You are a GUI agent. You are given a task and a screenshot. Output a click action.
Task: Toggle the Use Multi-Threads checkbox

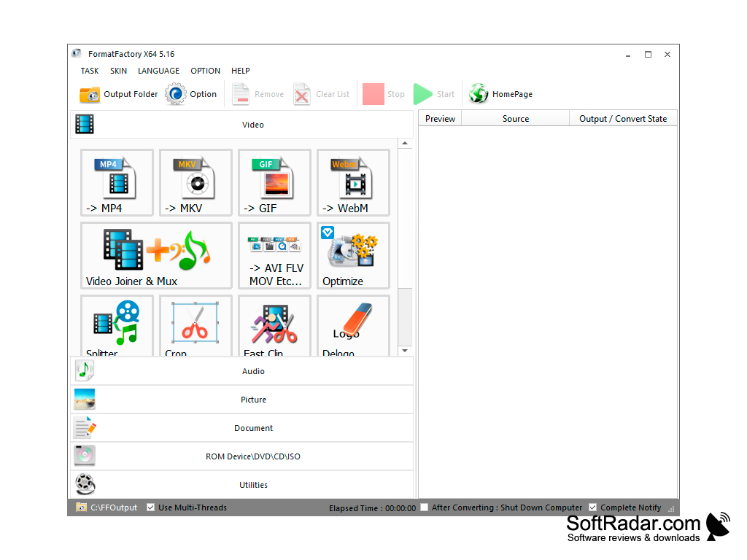pyautogui.click(x=150, y=507)
